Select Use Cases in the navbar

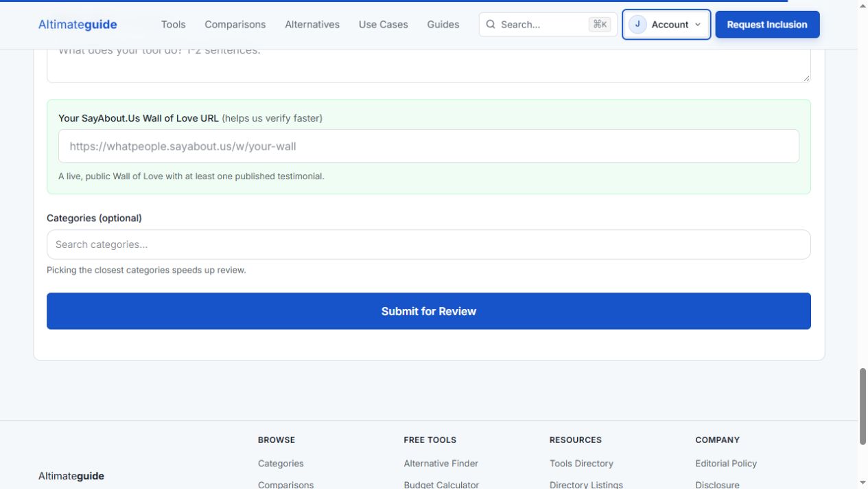point(384,25)
